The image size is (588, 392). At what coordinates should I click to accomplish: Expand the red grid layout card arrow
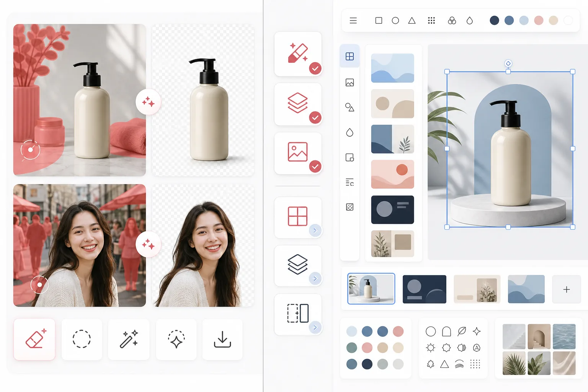[x=315, y=230]
